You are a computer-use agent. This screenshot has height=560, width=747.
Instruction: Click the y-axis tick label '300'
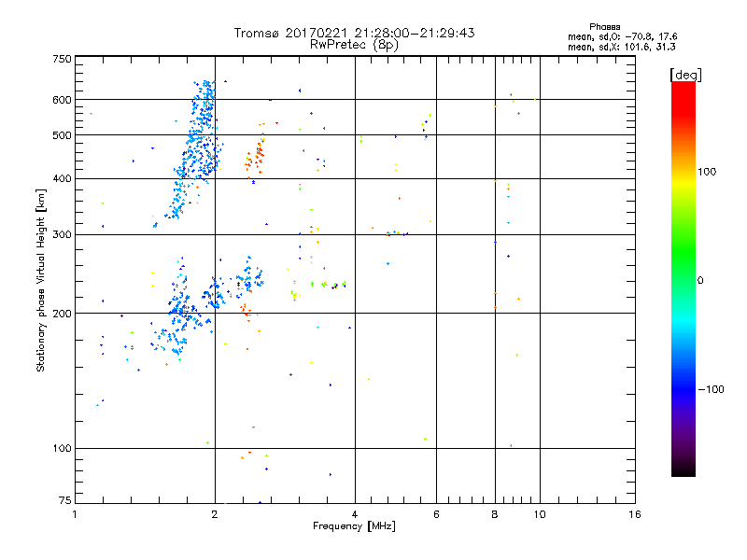click(x=62, y=235)
